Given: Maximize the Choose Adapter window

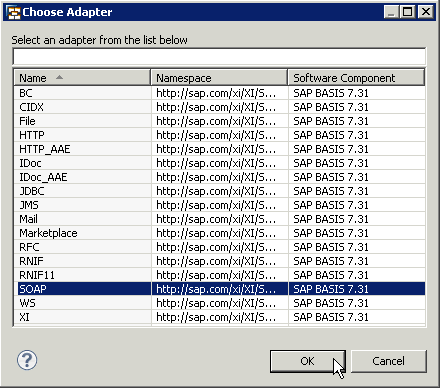Looking at the screenshot, I should pos(408,12).
